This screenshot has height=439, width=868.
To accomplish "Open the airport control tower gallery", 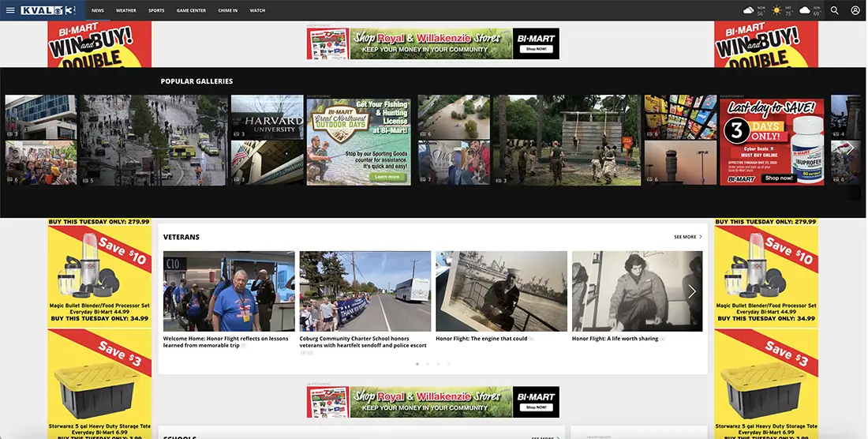I will [x=680, y=163].
